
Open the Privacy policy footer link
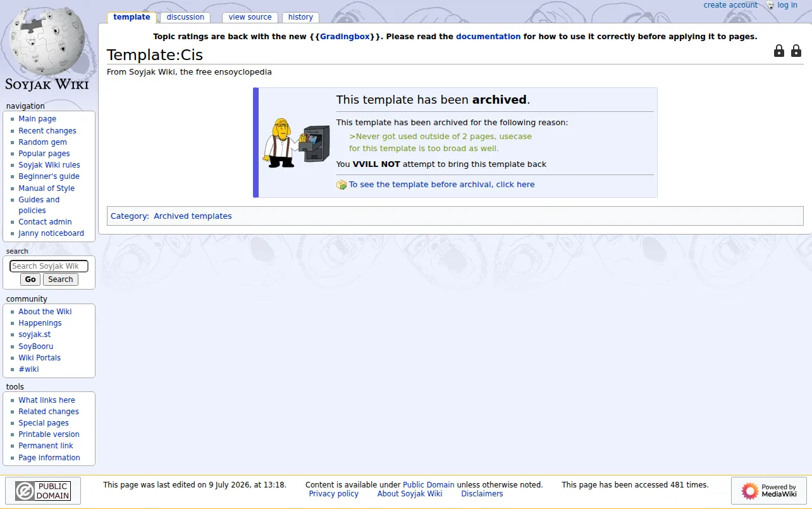pos(334,494)
